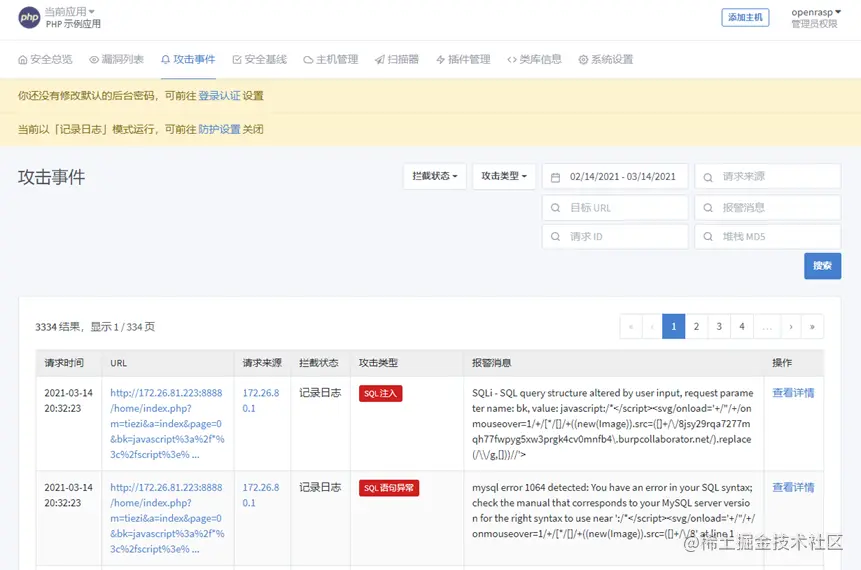Click the magnifier icon in 报警消息 field
The image size is (861, 570).
pyautogui.click(x=708, y=208)
